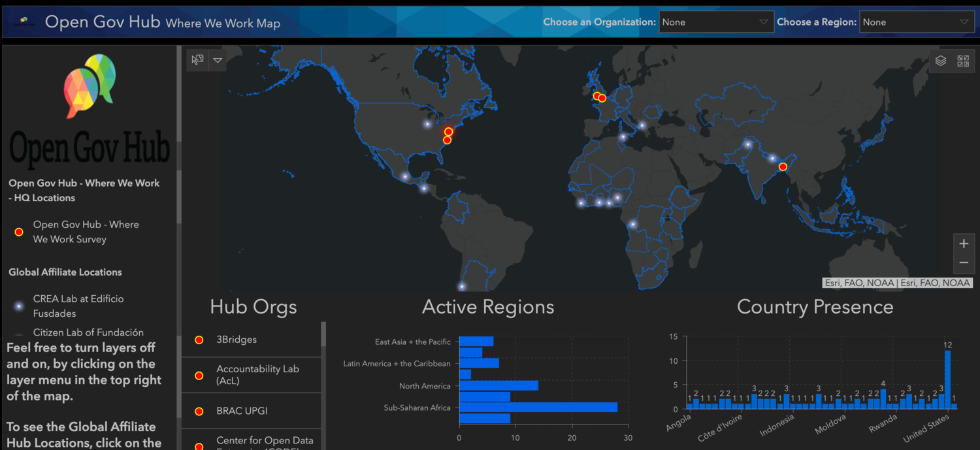Click the red dot beside BRAC UPGI
This screenshot has width=980, height=450.
pos(199,411)
